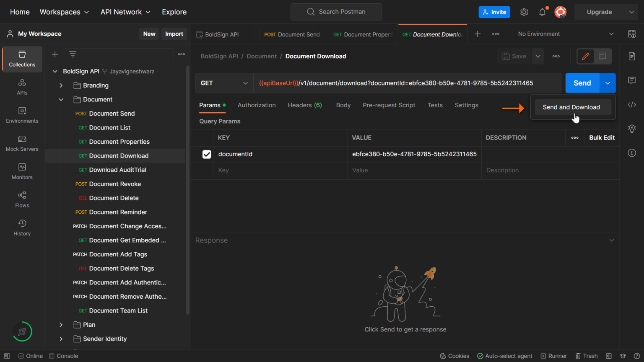Switch to the Authorization tab
644x362 pixels.
coord(257,105)
